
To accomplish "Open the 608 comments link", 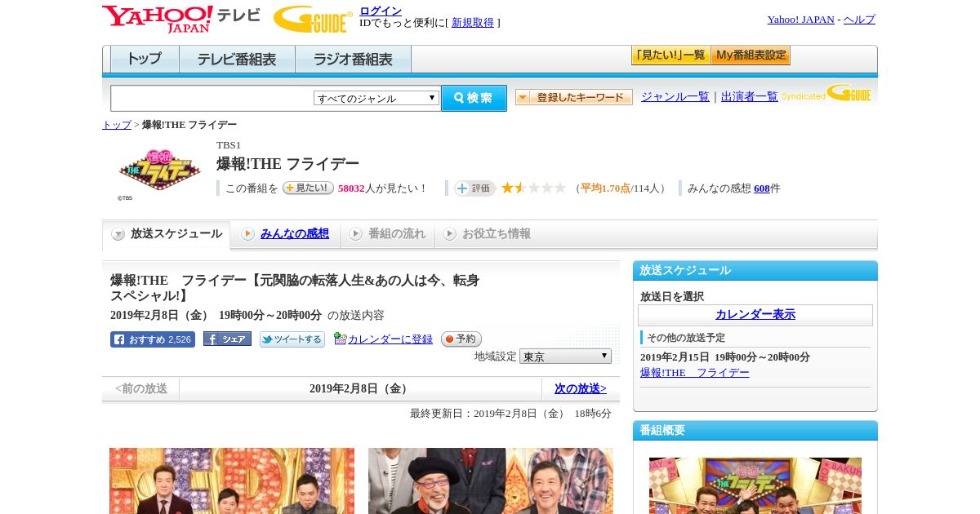I will pyautogui.click(x=762, y=188).
